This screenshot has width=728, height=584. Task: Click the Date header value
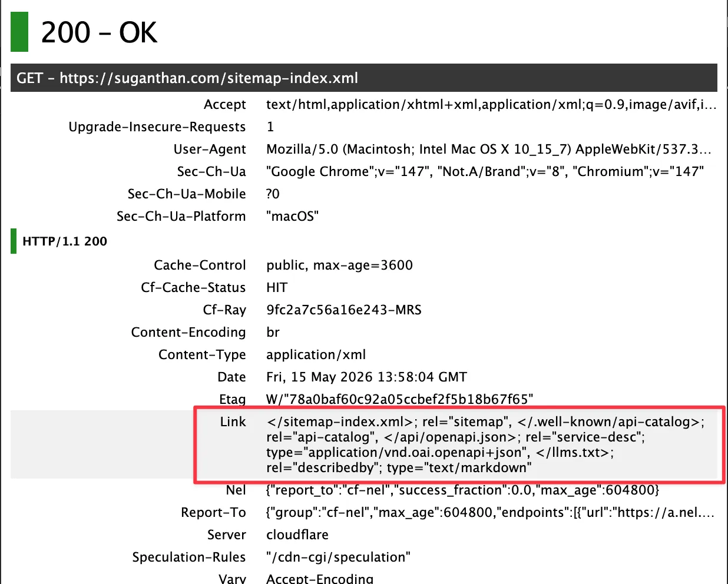[x=366, y=377]
